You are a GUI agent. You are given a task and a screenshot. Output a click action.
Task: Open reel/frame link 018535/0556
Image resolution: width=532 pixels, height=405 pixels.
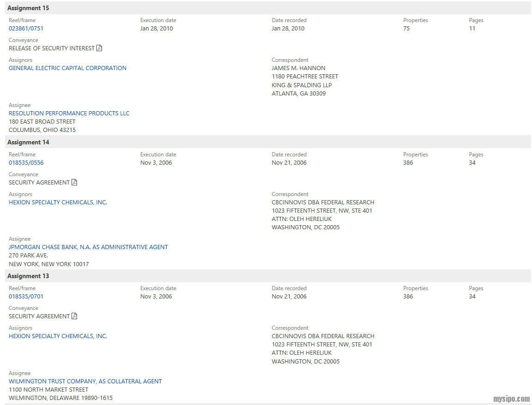coord(26,163)
